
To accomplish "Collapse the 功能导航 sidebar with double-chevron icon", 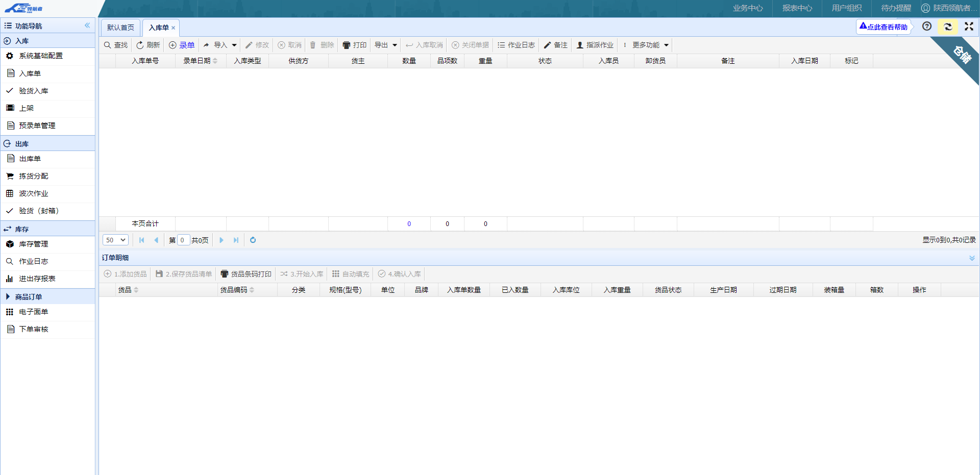I will point(87,26).
